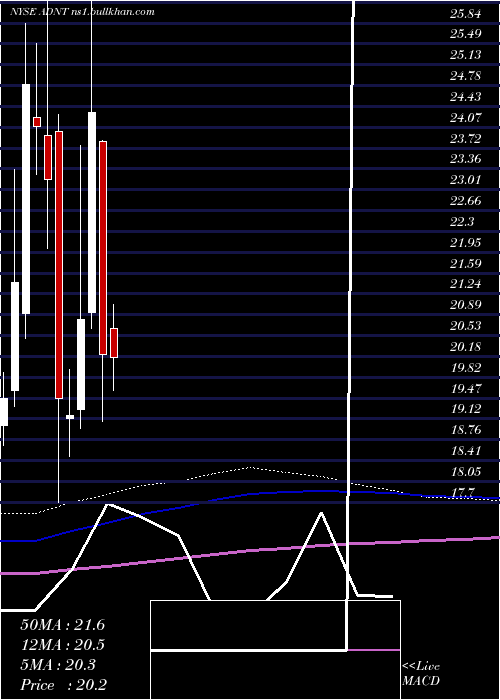Select the 22.66 price axis label
Viewport: 500px width, 700px height.
click(x=465, y=201)
